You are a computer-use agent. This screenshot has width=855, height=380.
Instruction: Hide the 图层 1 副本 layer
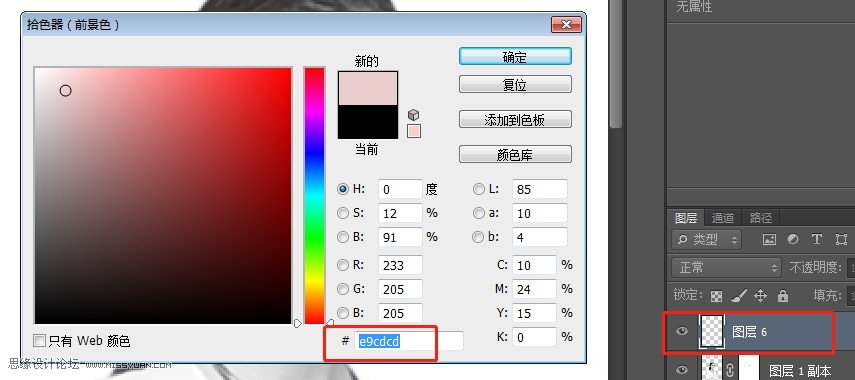[682, 370]
